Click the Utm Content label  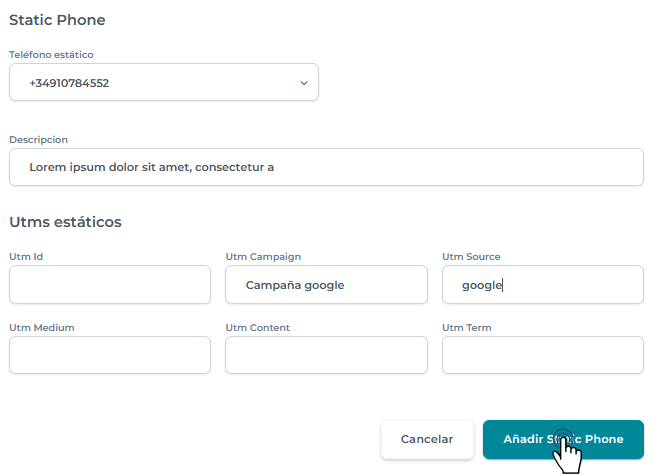pos(258,328)
